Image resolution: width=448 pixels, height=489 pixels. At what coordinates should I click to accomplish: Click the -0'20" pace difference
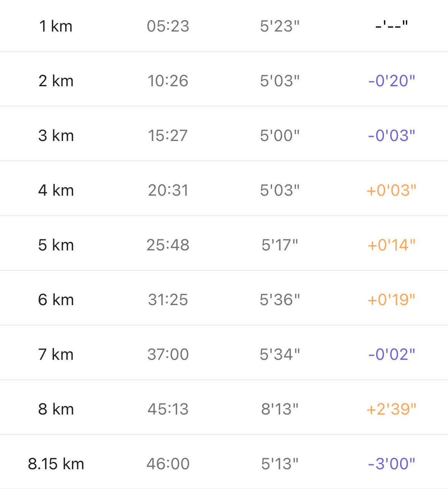coord(391,81)
